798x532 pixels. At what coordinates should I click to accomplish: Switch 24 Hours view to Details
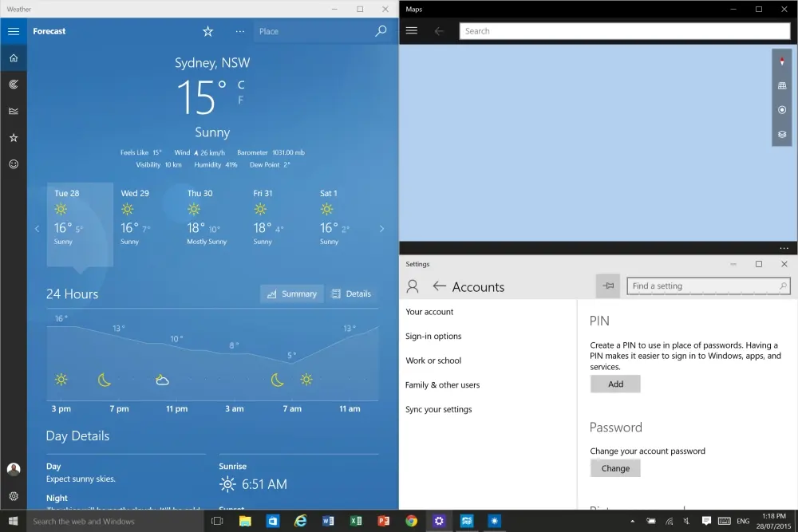click(352, 294)
